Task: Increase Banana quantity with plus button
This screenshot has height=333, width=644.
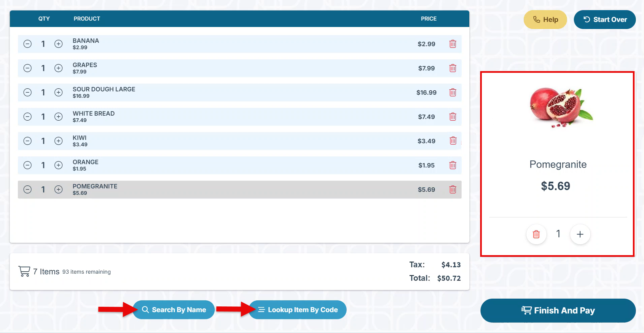Action: (59, 44)
